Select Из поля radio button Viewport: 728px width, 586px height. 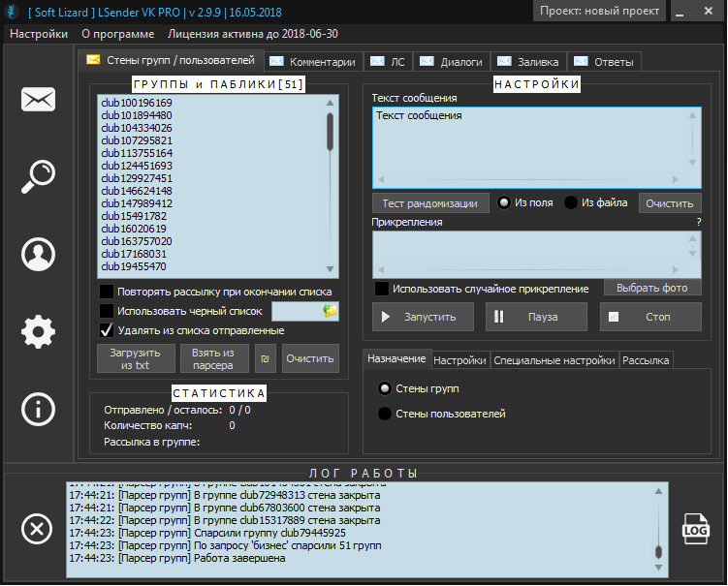pos(504,202)
